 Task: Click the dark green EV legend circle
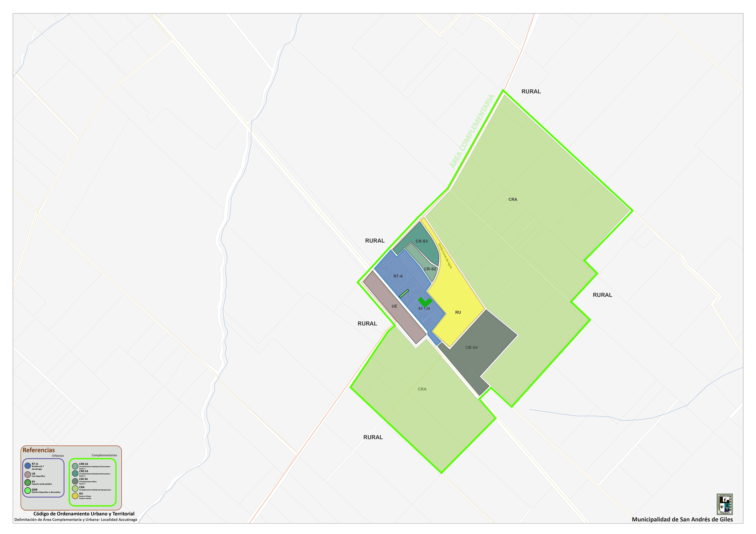pyautogui.click(x=28, y=482)
